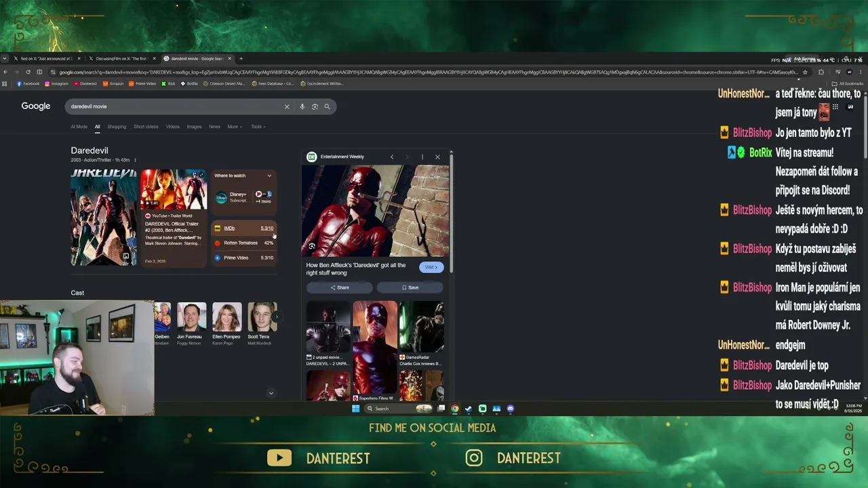Open the Daredevil movie poster thumbnail

point(104,217)
